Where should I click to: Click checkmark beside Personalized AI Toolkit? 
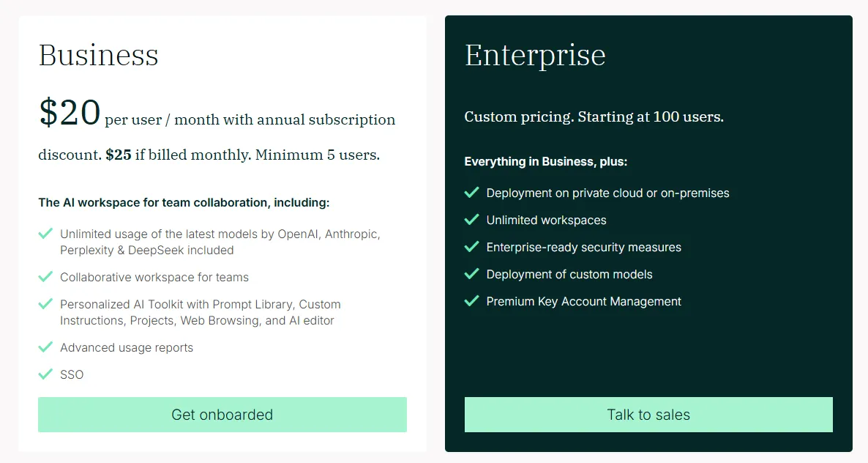[x=45, y=303]
